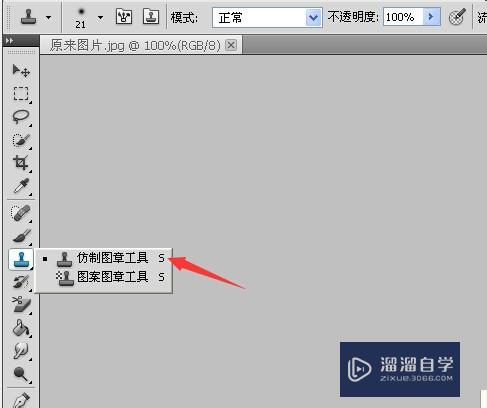Screen dimensions: 487x408
Task: Select the Pen tool
Action: tap(21, 399)
